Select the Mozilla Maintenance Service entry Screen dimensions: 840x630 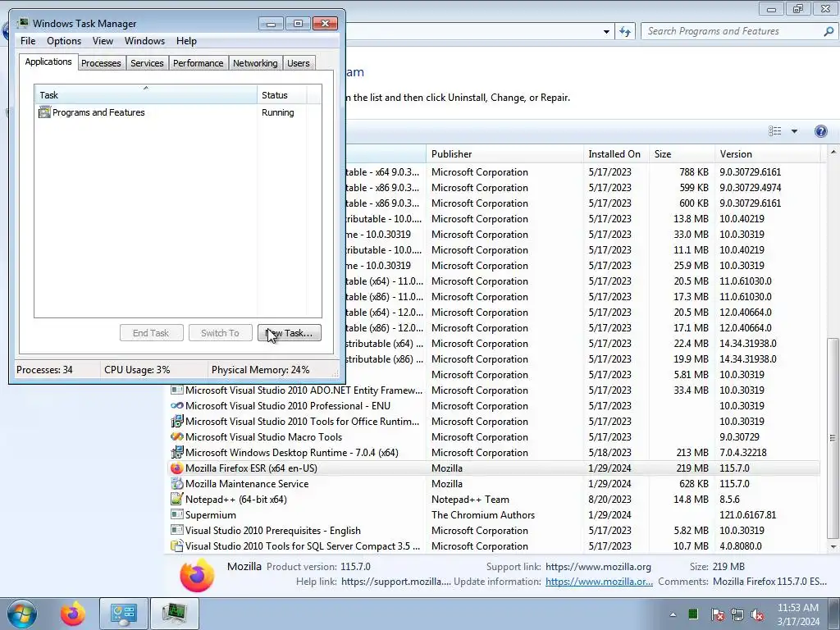(x=494, y=484)
